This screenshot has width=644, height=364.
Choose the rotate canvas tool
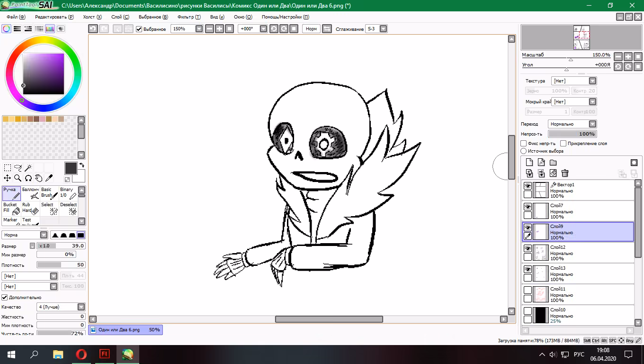[28, 178]
